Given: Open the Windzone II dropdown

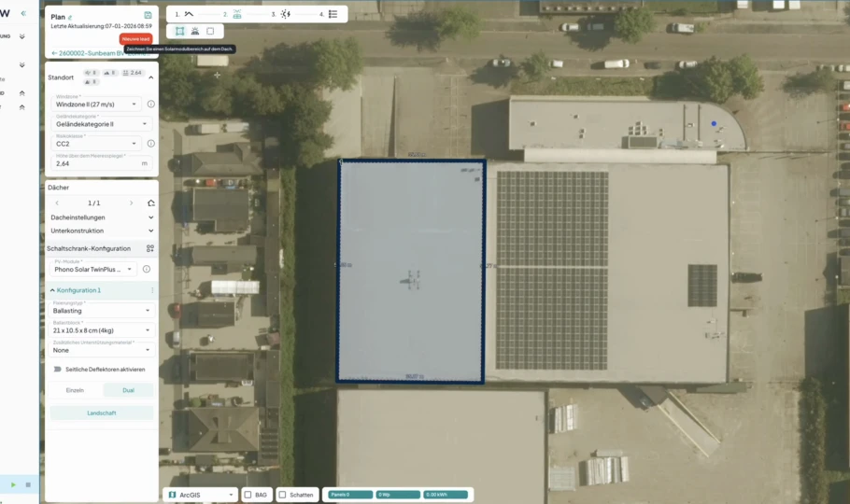Looking at the screenshot, I should point(96,105).
